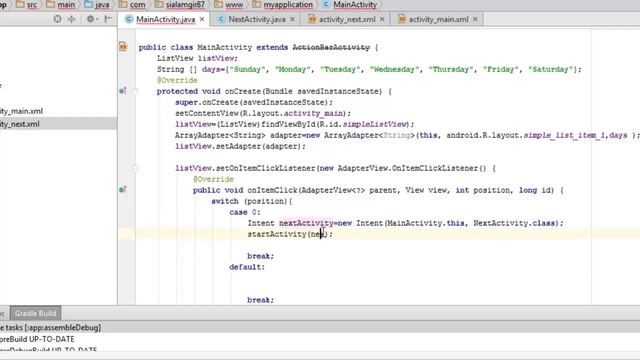Click the nextActivity variable declaration
Screen dimensions: 640x360
click(306, 223)
